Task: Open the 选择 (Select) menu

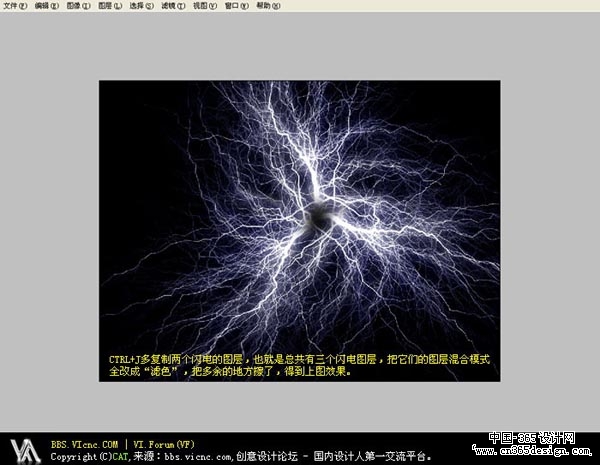Action: click(x=142, y=6)
